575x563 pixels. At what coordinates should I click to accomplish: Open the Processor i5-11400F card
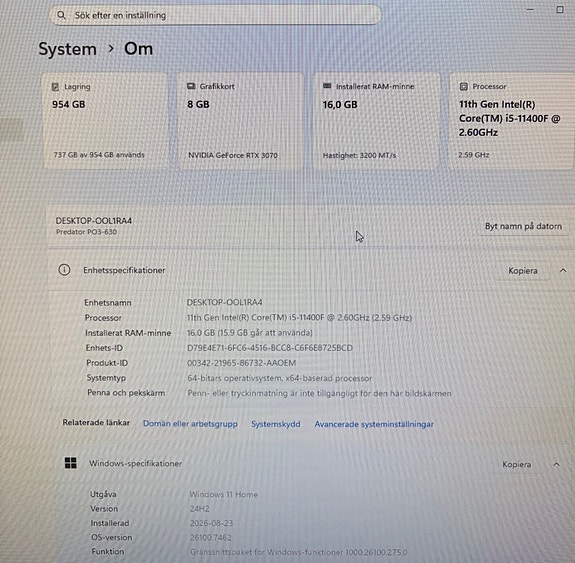[x=512, y=121]
